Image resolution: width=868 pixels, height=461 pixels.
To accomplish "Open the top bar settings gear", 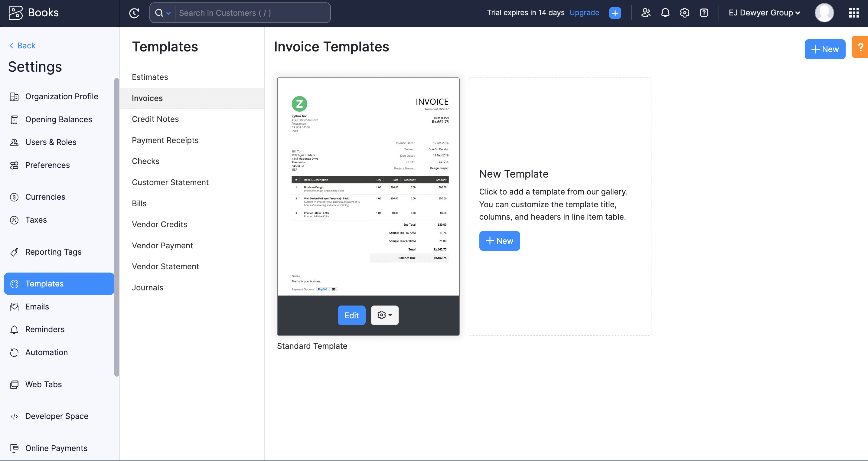I will (684, 13).
